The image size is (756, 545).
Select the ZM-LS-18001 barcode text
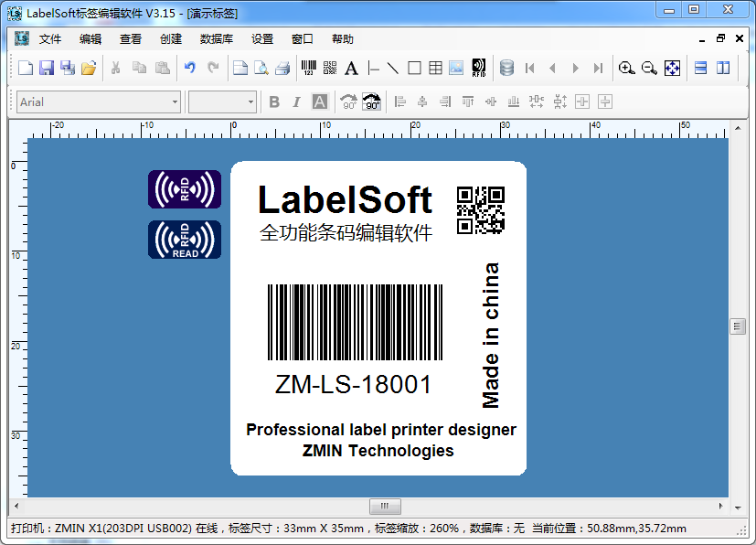pos(353,384)
